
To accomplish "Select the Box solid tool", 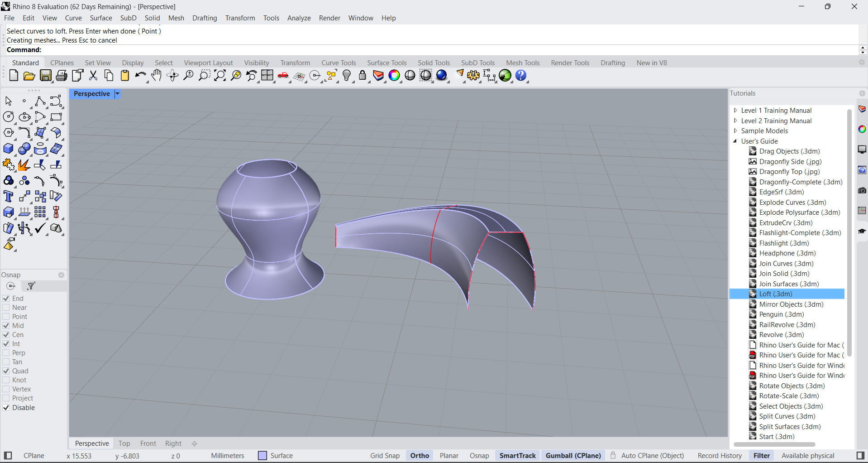I will (9, 149).
